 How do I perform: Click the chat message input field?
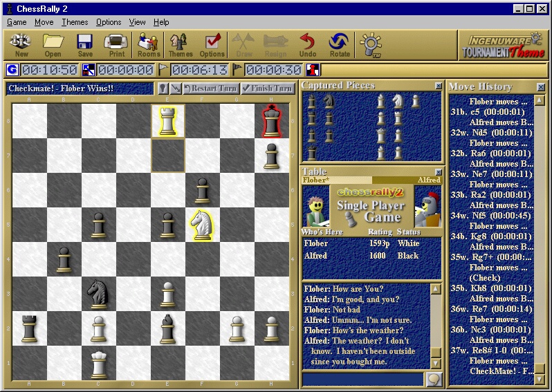[x=363, y=380]
